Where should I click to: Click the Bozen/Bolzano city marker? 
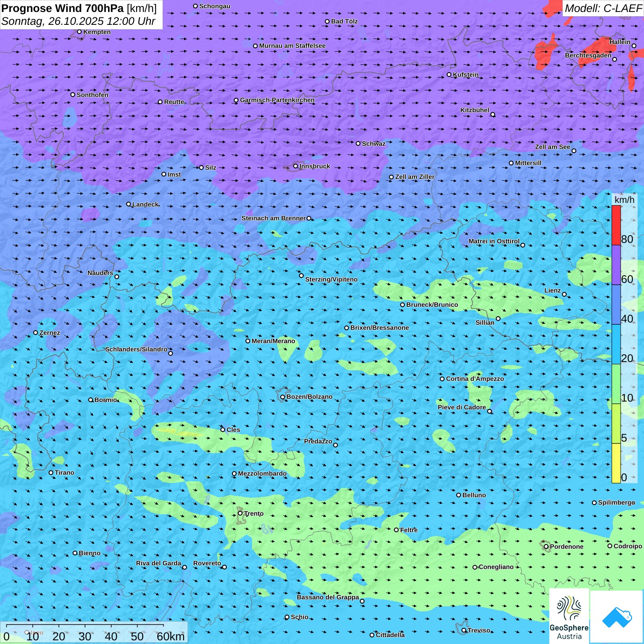coord(282,397)
